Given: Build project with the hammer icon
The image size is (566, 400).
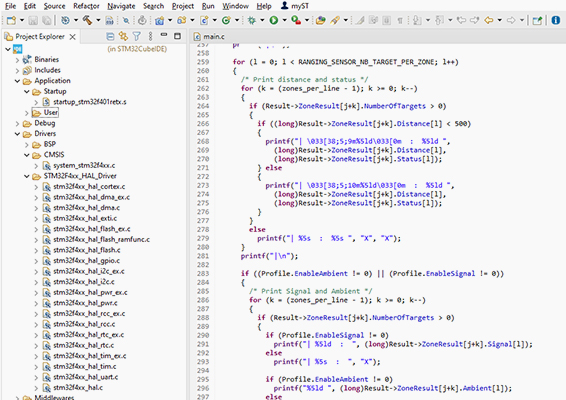Looking at the screenshot, I should click(x=87, y=20).
